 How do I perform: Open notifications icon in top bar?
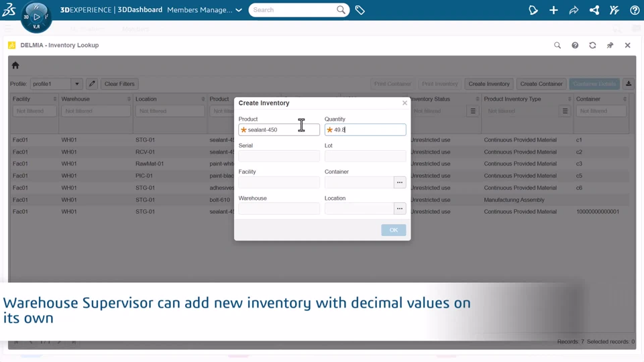coord(533,10)
